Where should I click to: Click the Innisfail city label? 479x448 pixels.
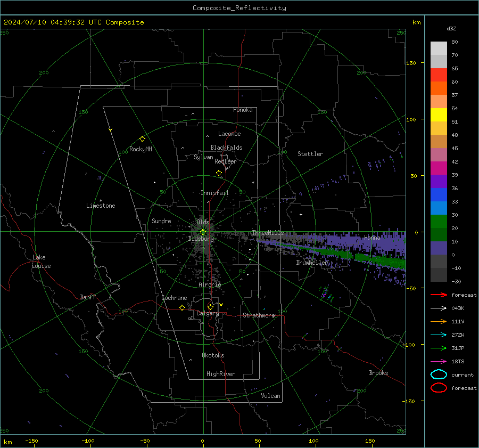coord(214,193)
